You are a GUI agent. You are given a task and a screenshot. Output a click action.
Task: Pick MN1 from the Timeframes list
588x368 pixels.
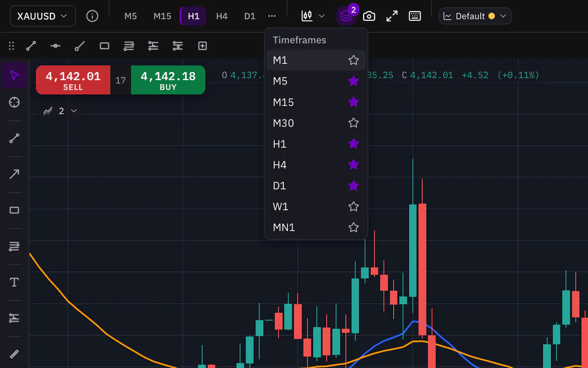(316, 227)
